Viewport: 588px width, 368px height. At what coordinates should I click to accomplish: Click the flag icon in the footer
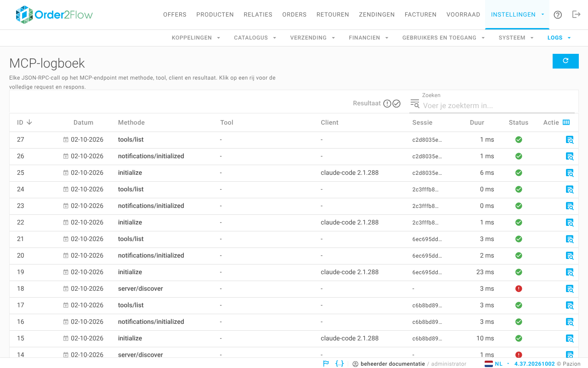(326, 364)
